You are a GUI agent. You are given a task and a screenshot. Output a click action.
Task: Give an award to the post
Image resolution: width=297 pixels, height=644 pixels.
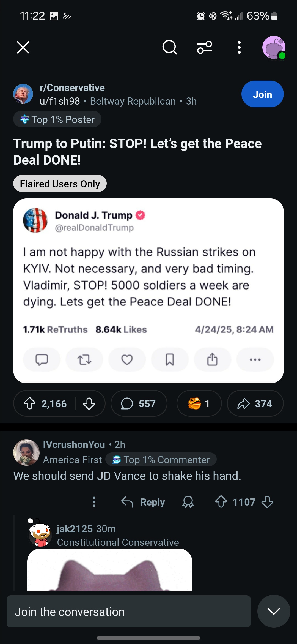coord(199,404)
